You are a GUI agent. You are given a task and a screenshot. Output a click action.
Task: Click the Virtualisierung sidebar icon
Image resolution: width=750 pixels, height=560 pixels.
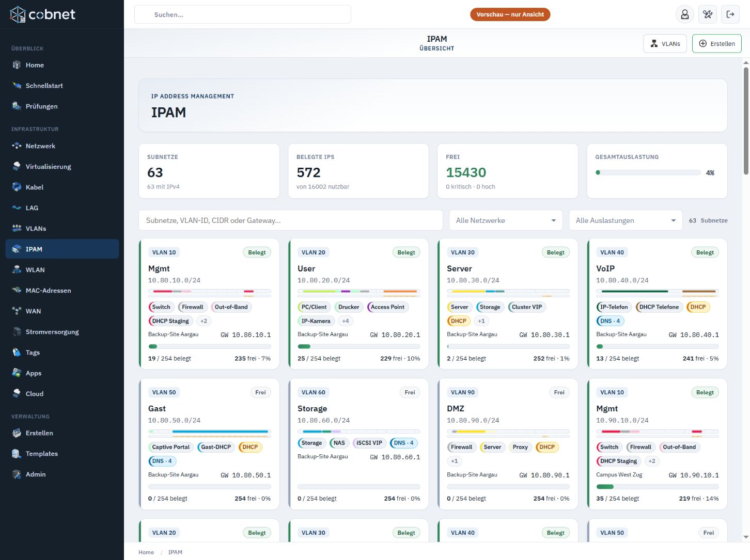coord(17,167)
